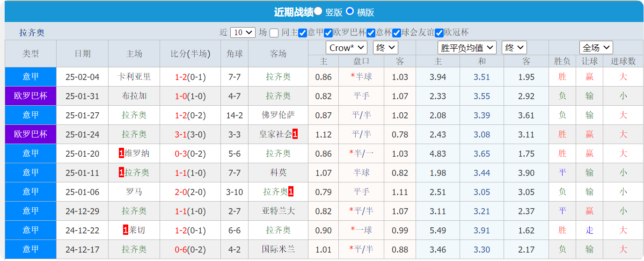Click the 亚特兰大 away team link
This screenshot has width=644, height=261.
click(278, 211)
